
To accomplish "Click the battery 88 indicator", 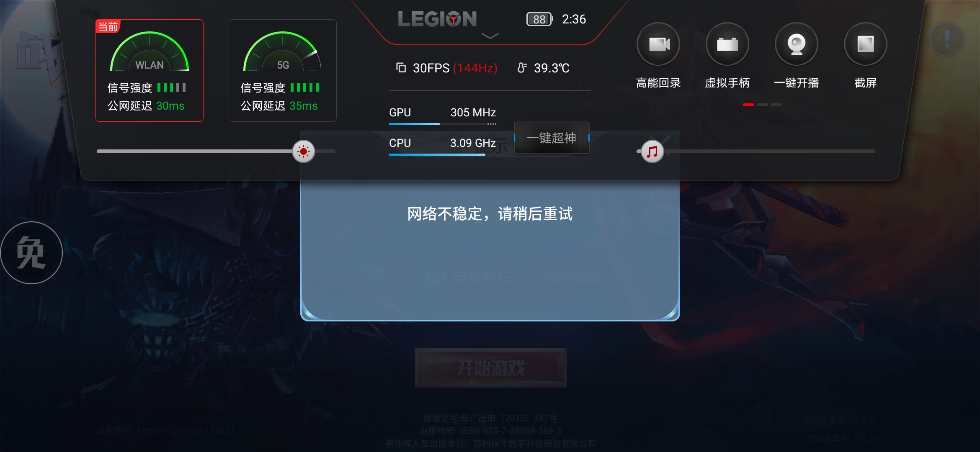I will pos(539,19).
